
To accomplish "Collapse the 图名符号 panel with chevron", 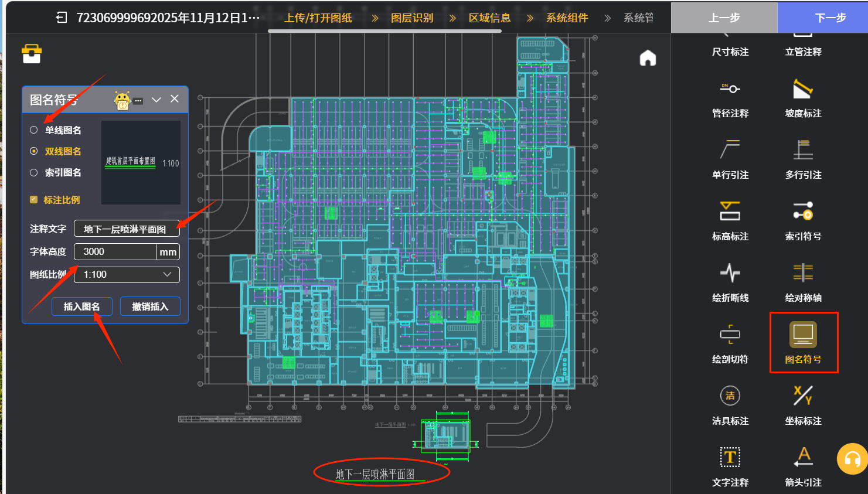I will [x=156, y=100].
